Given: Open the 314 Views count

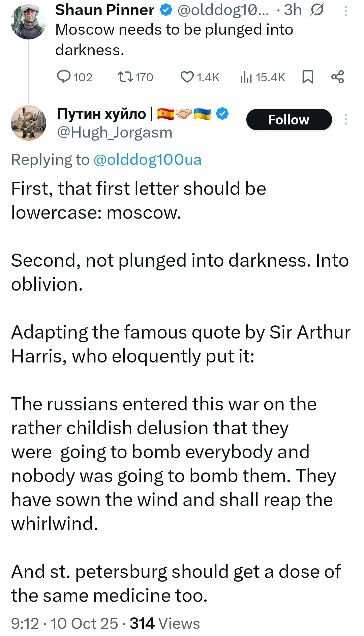Looking at the screenshot, I should click(165, 624).
